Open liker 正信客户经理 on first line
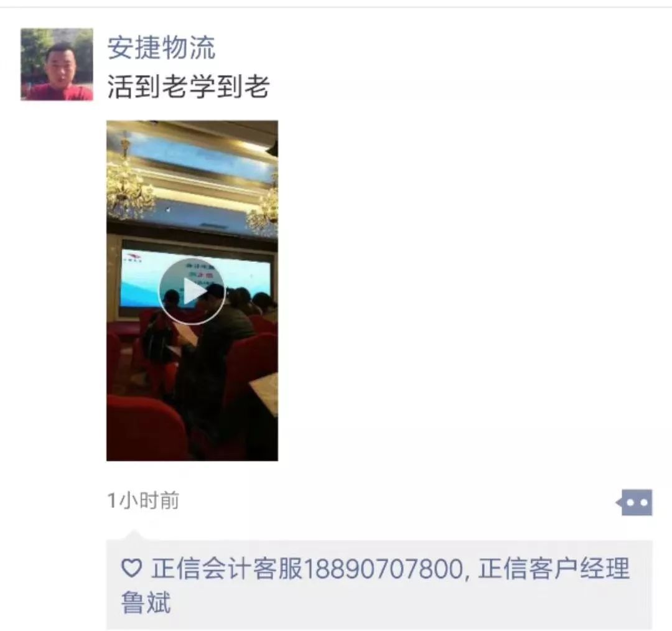 [x=554, y=568]
